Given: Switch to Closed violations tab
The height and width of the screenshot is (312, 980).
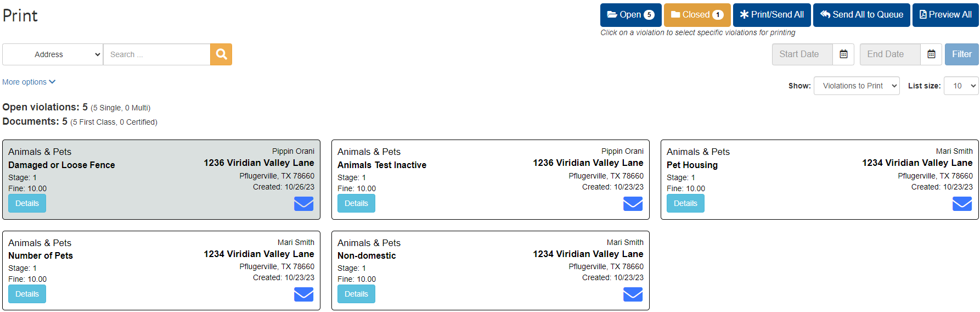Looking at the screenshot, I should tap(697, 15).
